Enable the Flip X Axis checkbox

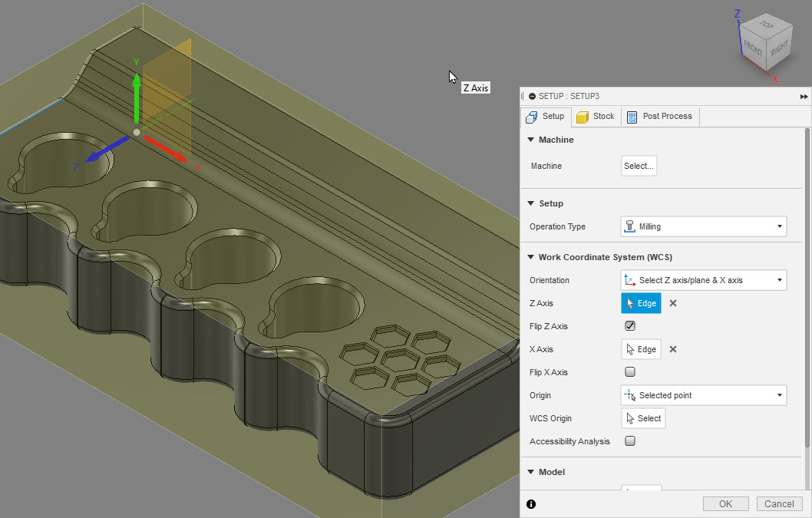629,371
